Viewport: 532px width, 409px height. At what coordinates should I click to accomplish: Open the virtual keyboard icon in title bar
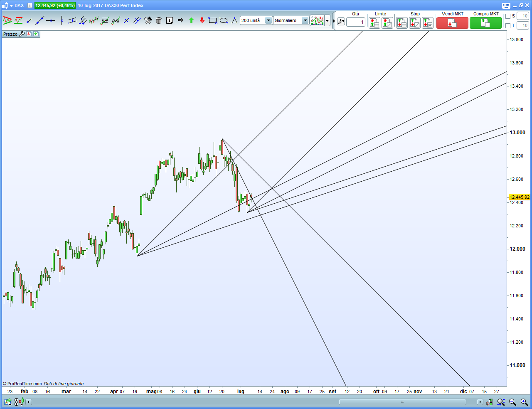tap(506, 5)
